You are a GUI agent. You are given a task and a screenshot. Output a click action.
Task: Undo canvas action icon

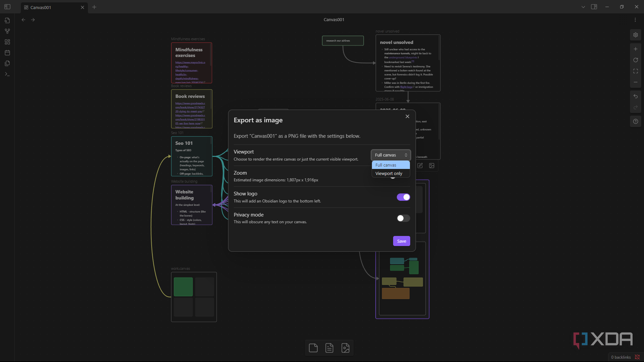(x=636, y=96)
